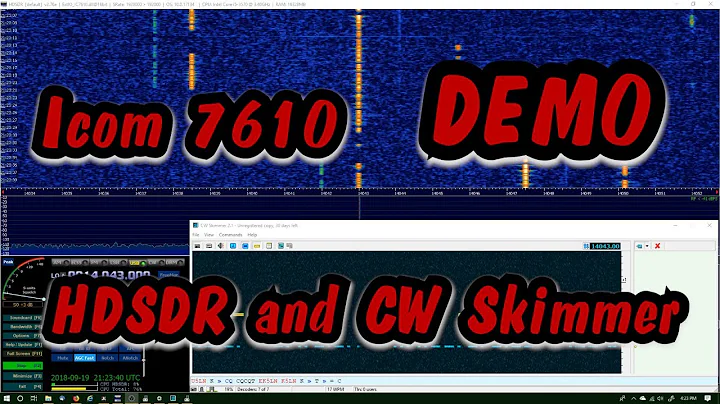This screenshot has height=404, width=720.
Task: Open the Commands menu in CW Skimmer
Action: coord(230,235)
